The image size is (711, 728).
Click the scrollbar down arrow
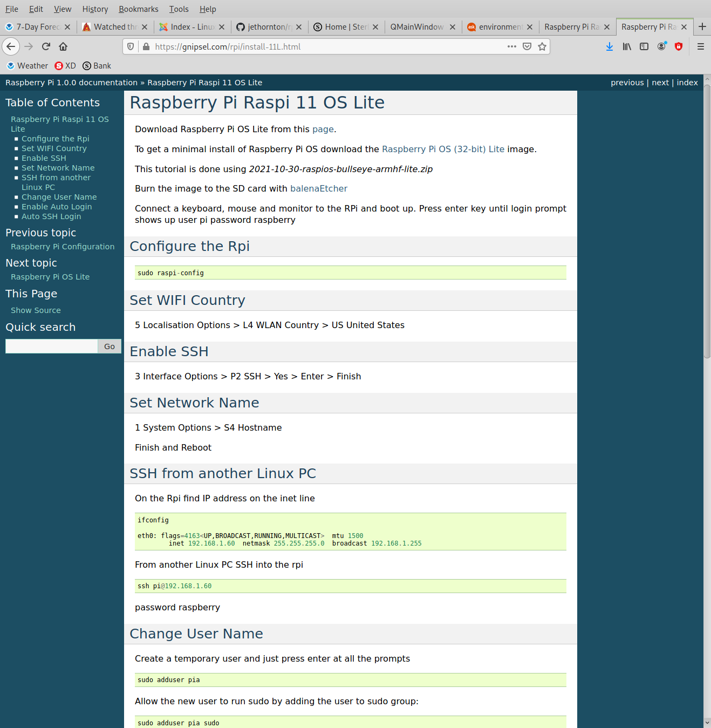pyautogui.click(x=707, y=723)
